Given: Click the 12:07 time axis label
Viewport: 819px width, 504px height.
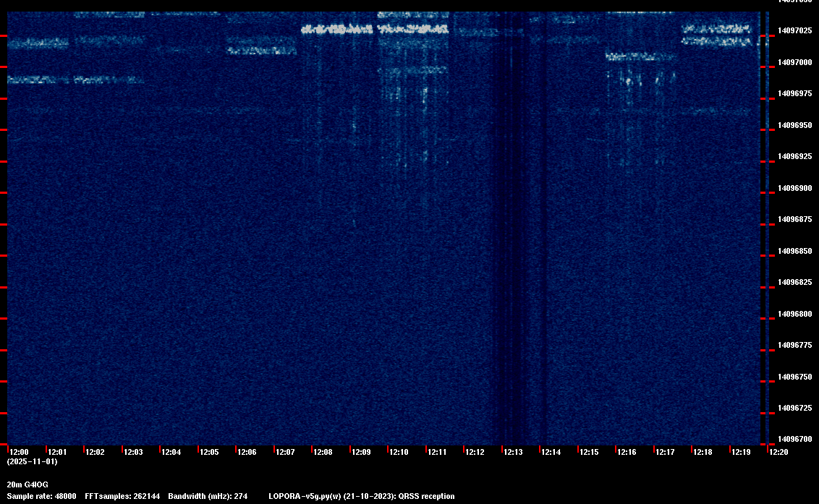Looking at the screenshot, I should click(285, 452).
